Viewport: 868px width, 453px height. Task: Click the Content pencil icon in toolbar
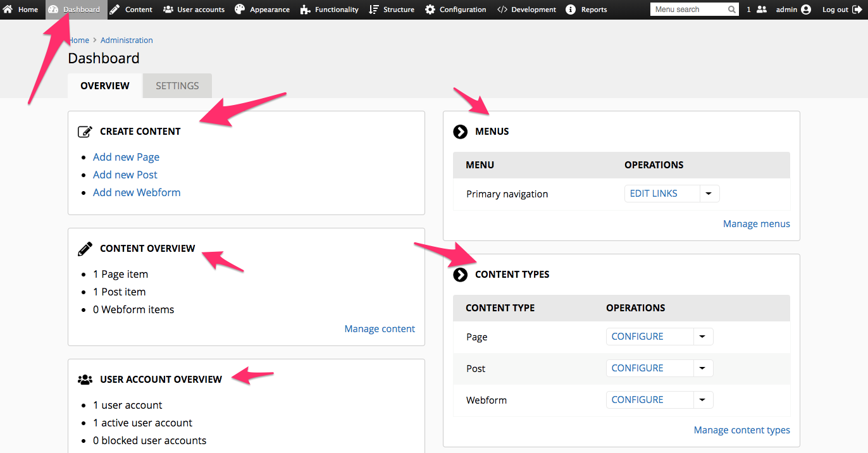pyautogui.click(x=115, y=9)
